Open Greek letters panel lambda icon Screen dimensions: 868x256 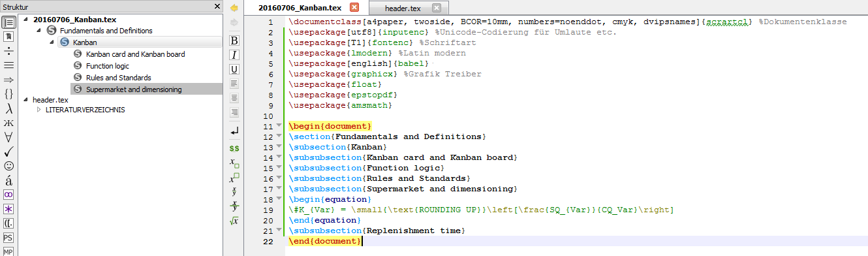coord(9,108)
